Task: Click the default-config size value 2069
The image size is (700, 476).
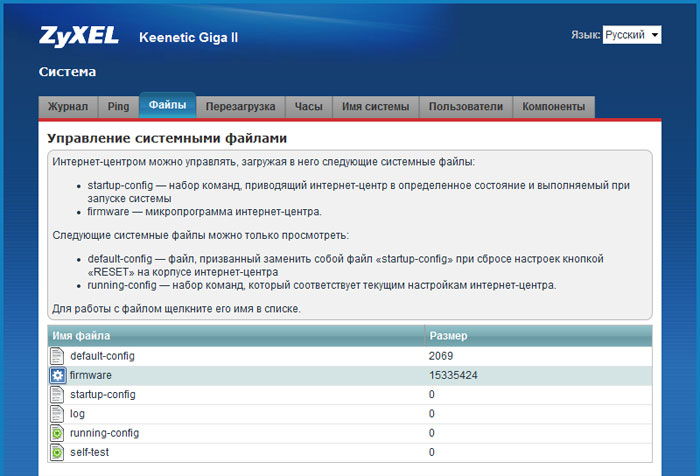Action: (x=441, y=356)
